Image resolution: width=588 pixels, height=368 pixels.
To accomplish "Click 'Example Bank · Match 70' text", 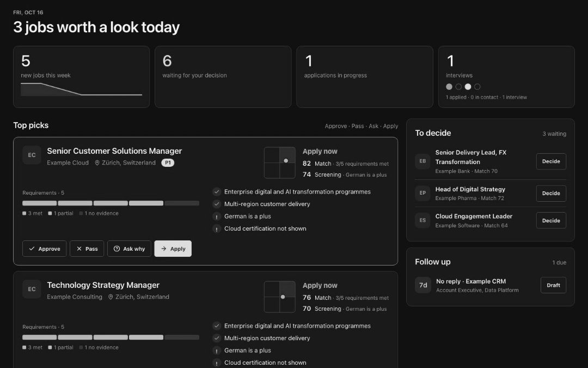I will pos(467,171).
